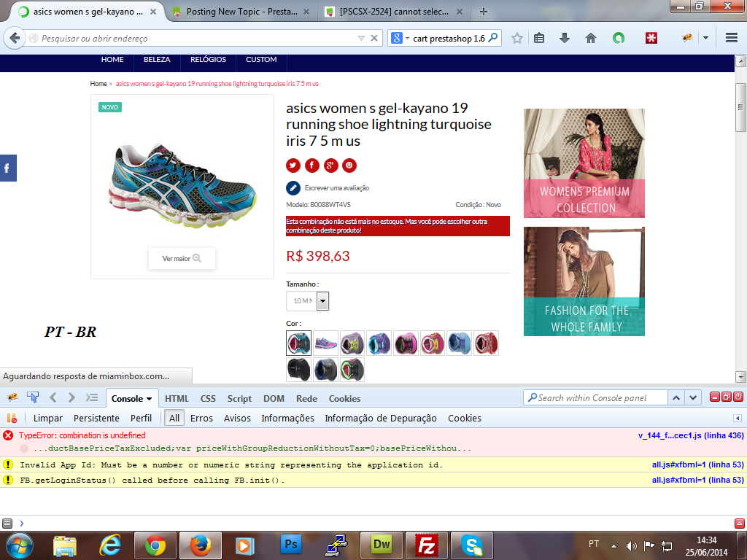Switch to the HTML Firebug tab
The height and width of the screenshot is (560, 747).
coord(177,399)
